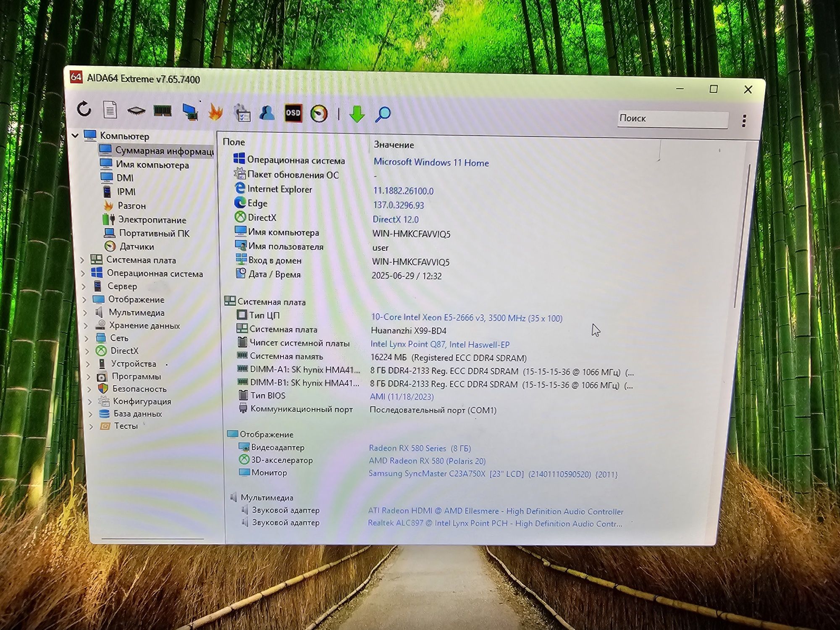Open the Radeon RX 580 Series link

420,448
